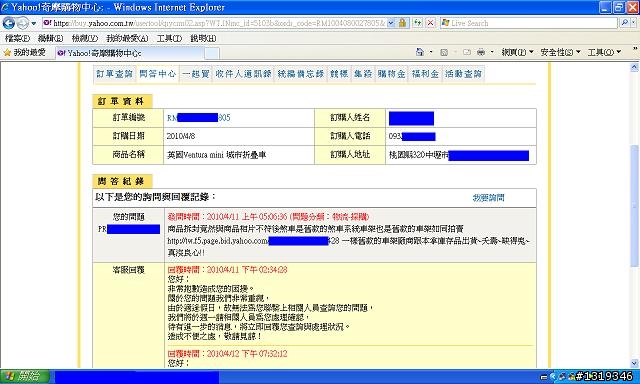
Task: Open the 工具(O) command bar dropdown
Action: 604,52
